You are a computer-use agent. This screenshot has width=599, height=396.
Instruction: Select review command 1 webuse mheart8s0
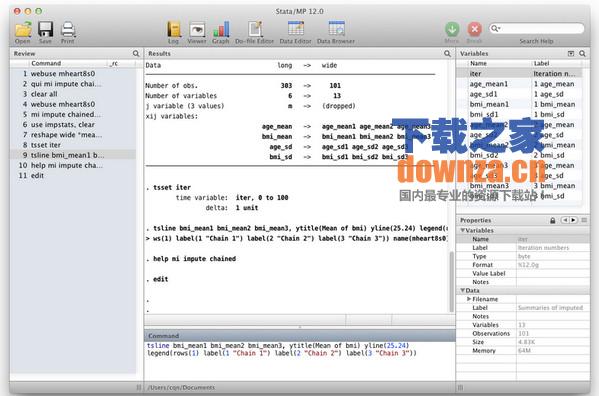(x=73, y=74)
